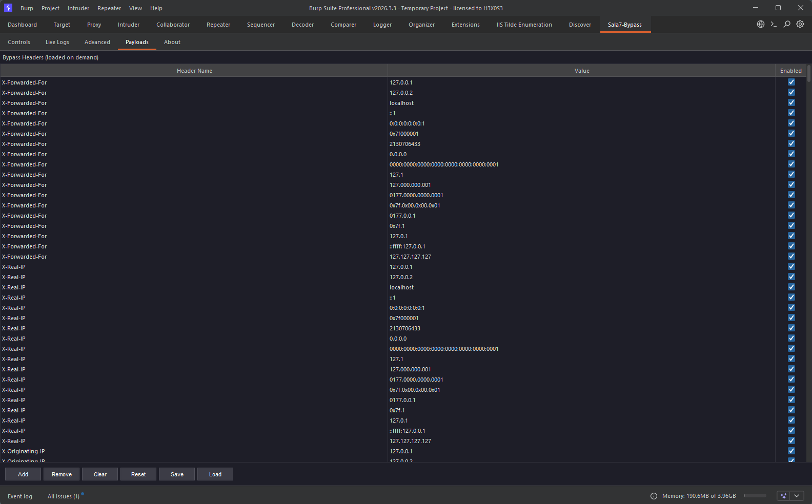Click the Add button
The height and width of the screenshot is (504, 812).
pyautogui.click(x=23, y=474)
